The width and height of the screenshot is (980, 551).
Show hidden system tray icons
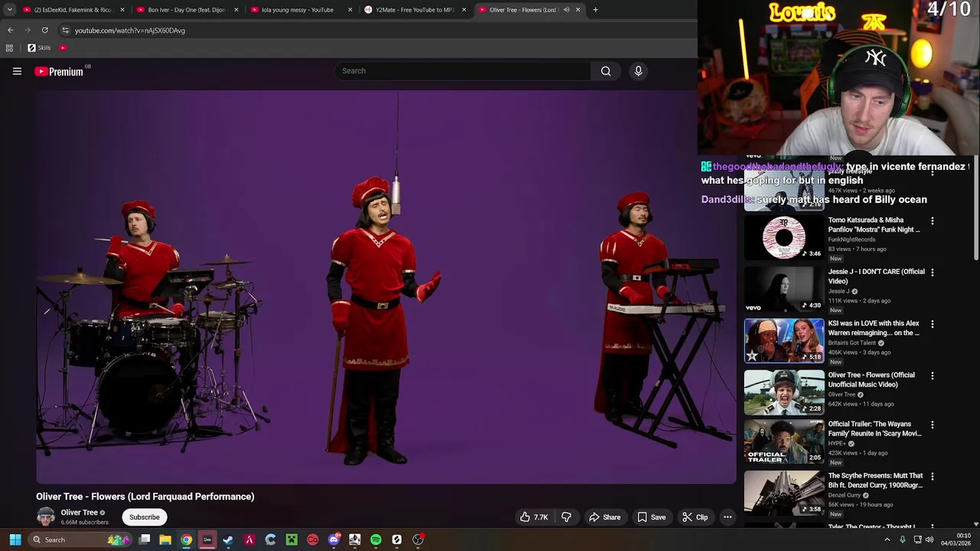887,540
